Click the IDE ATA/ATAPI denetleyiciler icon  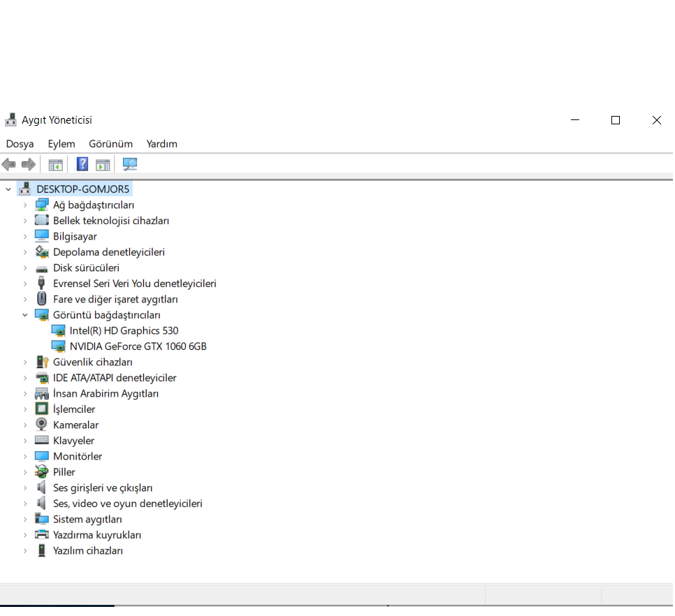coord(42,378)
